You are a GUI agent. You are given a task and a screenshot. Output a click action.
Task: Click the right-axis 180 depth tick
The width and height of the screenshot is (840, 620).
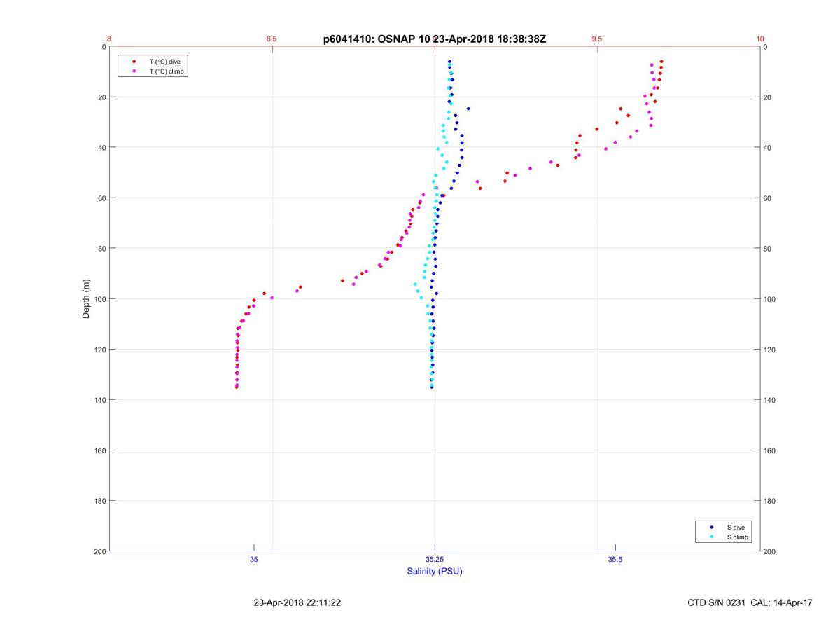coord(770,501)
